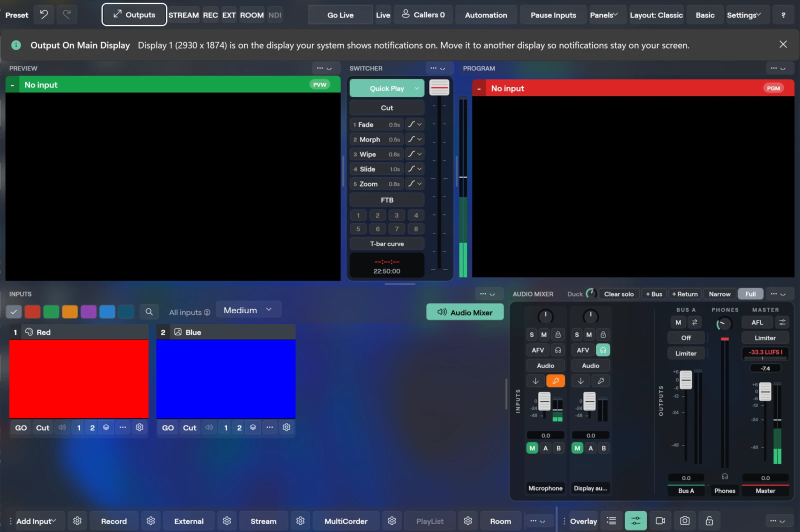Click the Cut transition button
This screenshot has height=532, width=800.
tap(387, 107)
